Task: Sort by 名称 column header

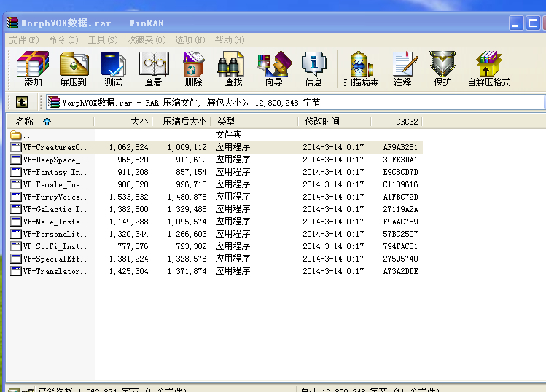Action: click(50, 122)
